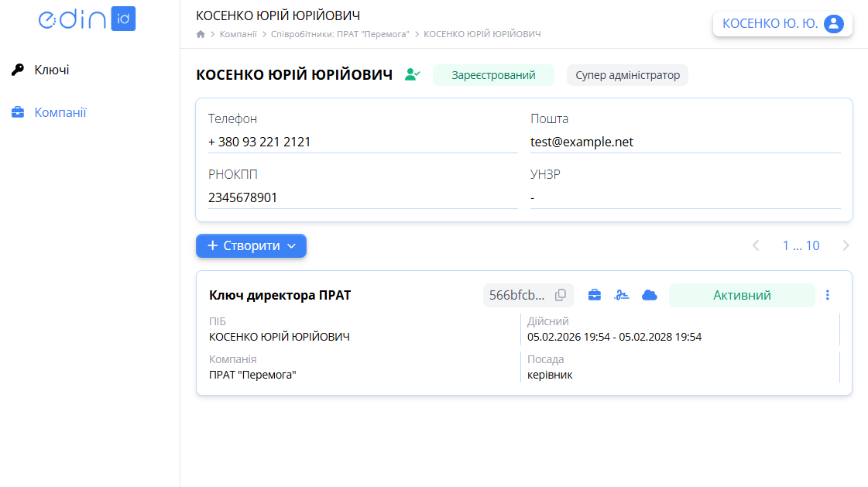This screenshot has height=487, width=868.
Task: Click the Зареєстрований status badge
Action: 493,75
